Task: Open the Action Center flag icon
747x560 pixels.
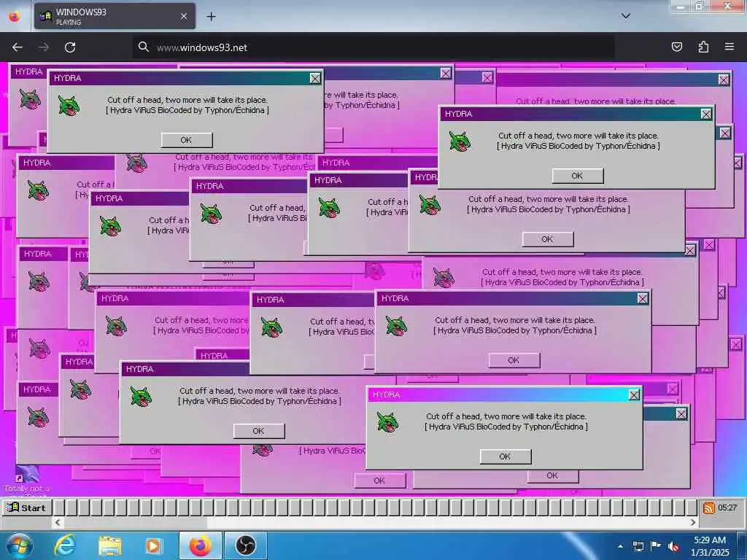Action: [x=656, y=545]
